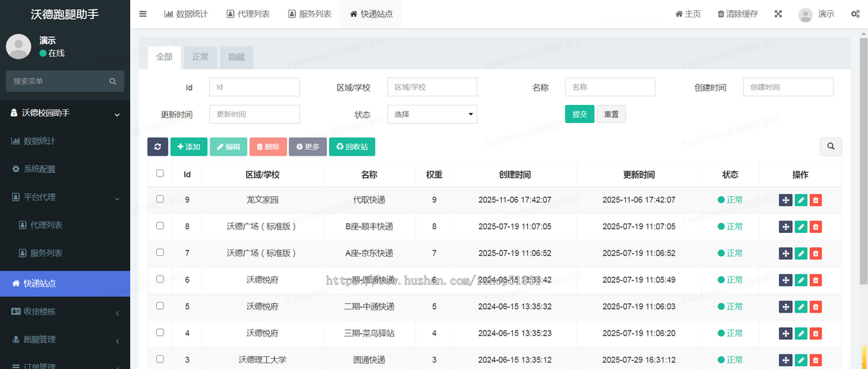Click the 创建时间 filter input field
Image resolution: width=868 pixels, height=369 pixels.
[x=788, y=87]
